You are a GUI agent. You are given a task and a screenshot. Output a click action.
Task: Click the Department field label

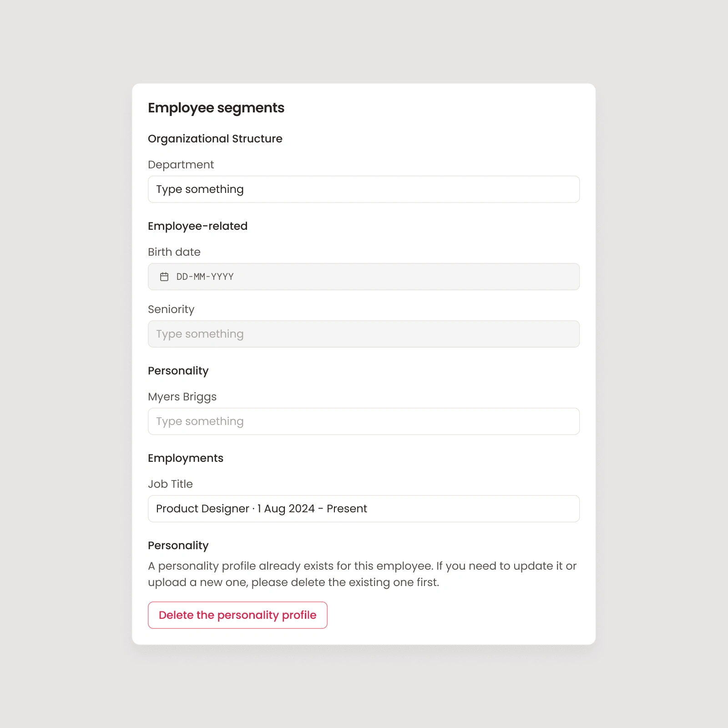(181, 165)
